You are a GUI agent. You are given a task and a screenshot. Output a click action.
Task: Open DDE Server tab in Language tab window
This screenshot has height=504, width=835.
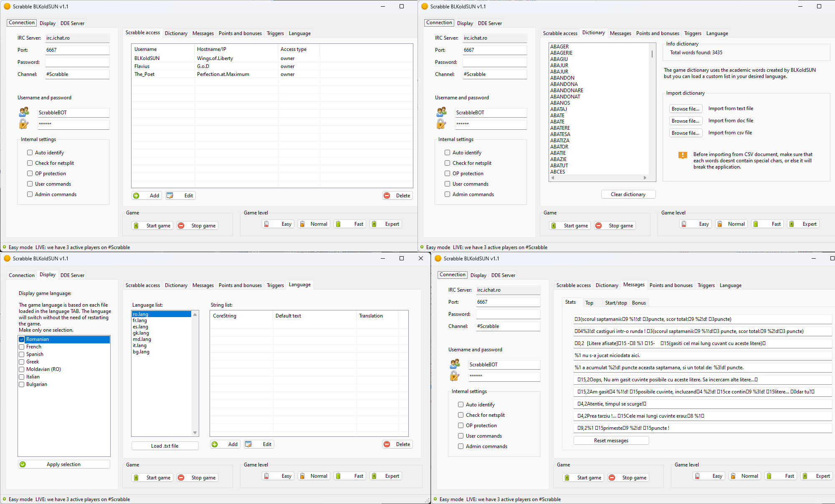point(72,275)
